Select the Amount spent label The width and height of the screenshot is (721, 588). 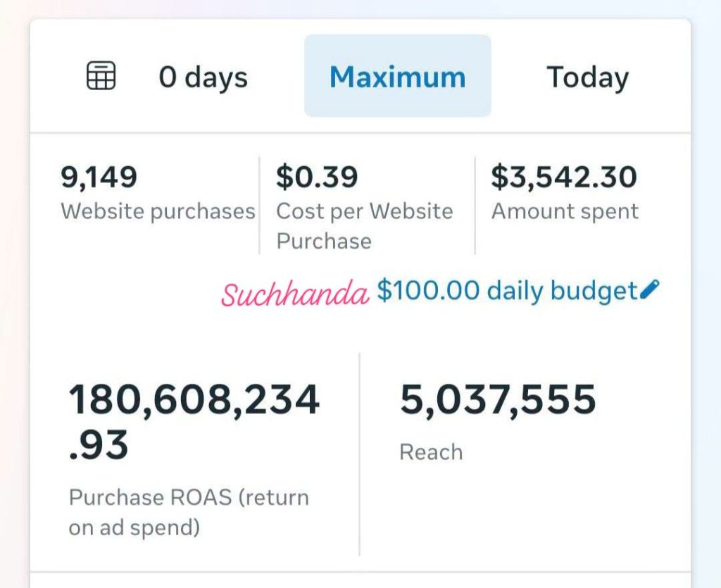tap(565, 211)
